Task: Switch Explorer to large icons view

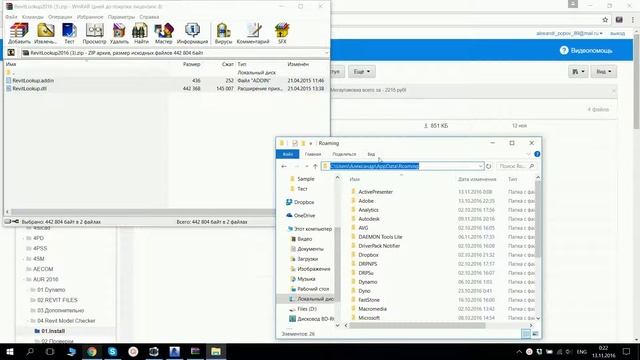Action: (x=535, y=334)
